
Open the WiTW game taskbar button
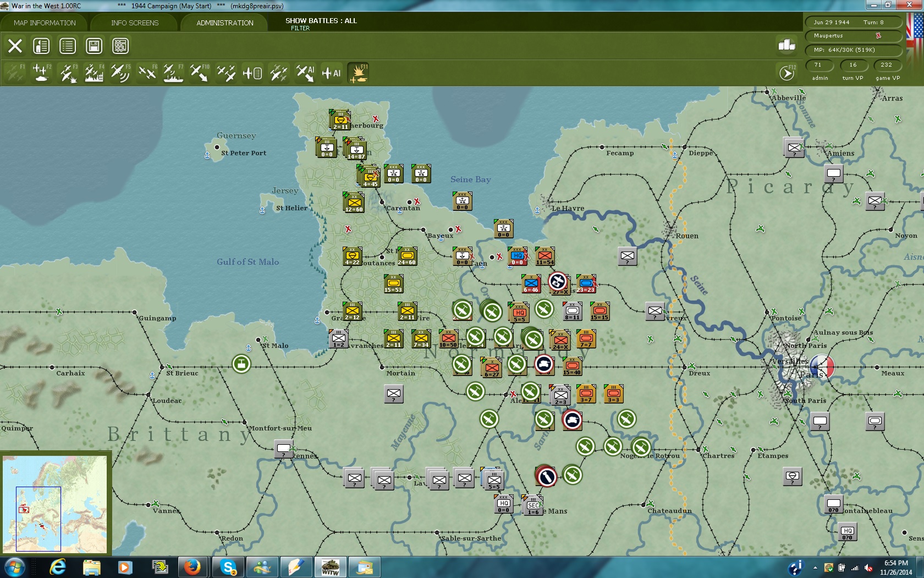pyautogui.click(x=330, y=567)
